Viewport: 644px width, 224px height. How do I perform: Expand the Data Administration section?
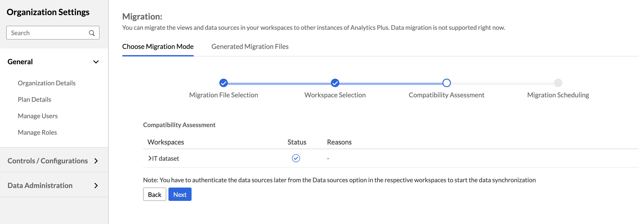tap(96, 186)
